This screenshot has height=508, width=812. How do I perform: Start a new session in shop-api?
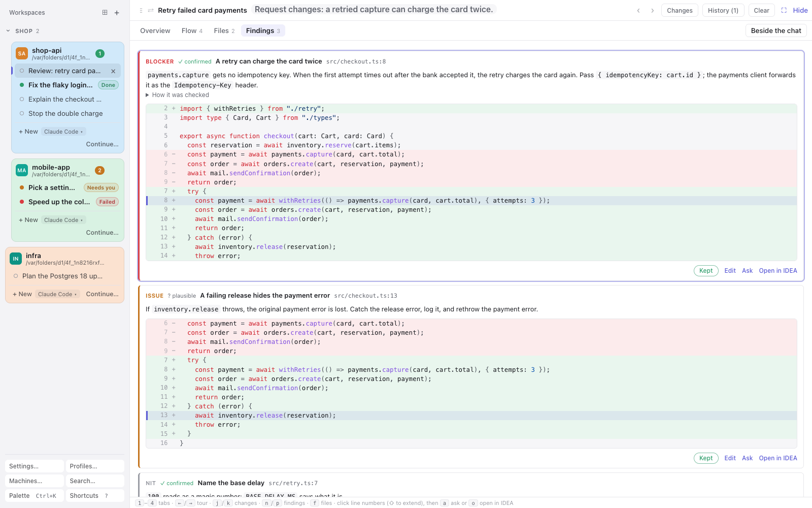[x=28, y=132]
